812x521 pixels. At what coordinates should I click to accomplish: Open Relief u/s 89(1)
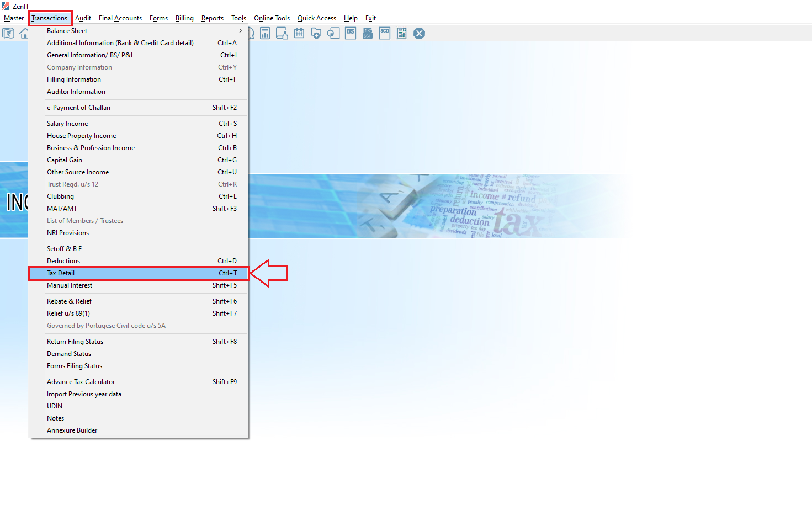coord(138,313)
